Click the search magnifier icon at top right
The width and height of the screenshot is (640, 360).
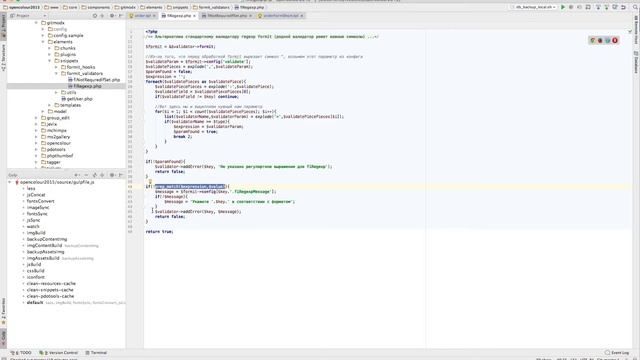pos(635,7)
